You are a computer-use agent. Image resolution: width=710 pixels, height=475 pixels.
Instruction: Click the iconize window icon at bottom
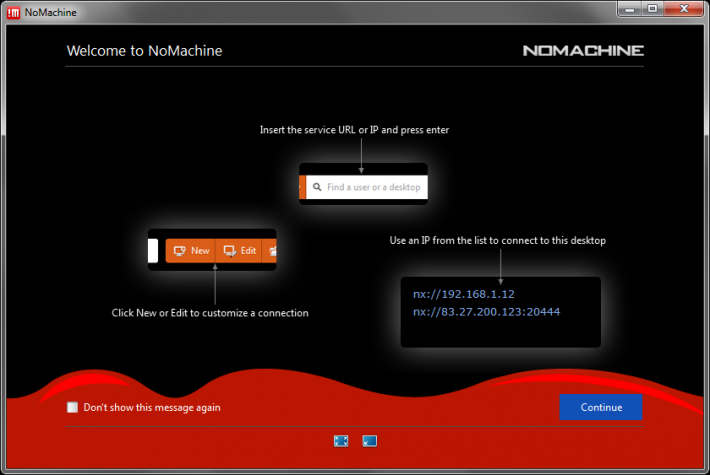369,441
